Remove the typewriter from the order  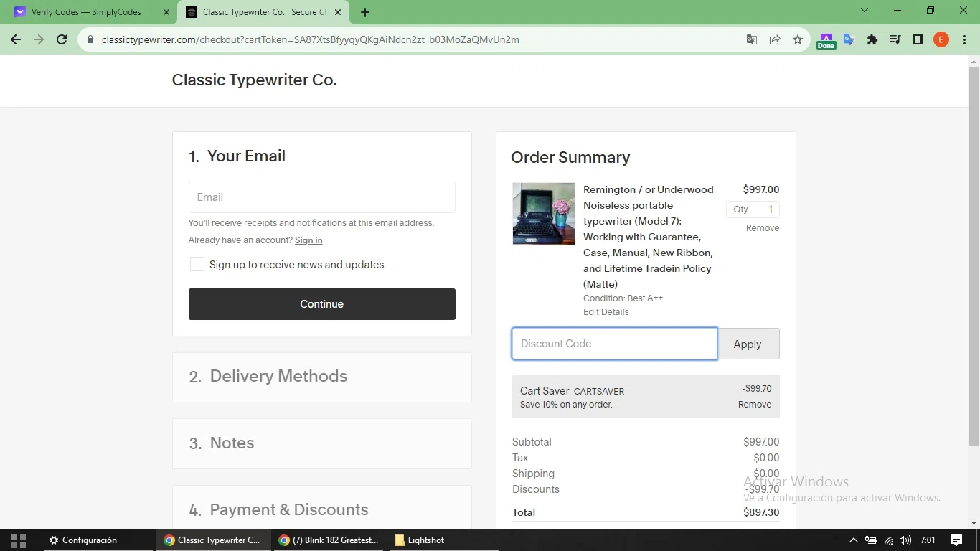coord(762,228)
